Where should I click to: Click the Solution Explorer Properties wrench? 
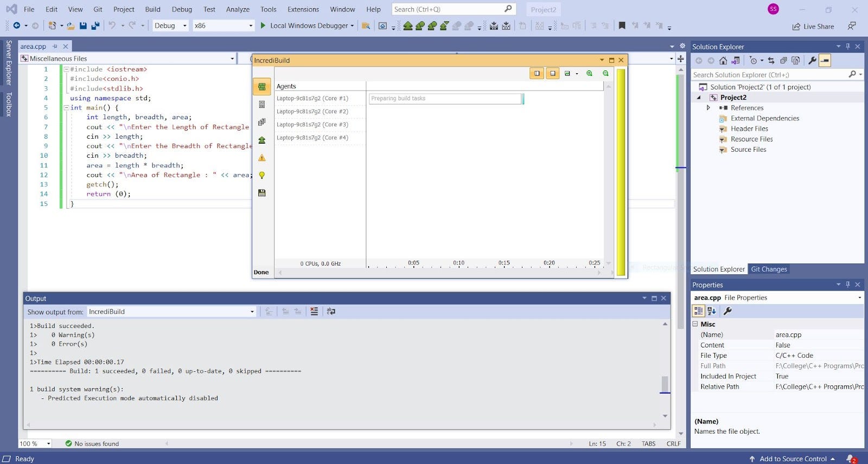812,61
